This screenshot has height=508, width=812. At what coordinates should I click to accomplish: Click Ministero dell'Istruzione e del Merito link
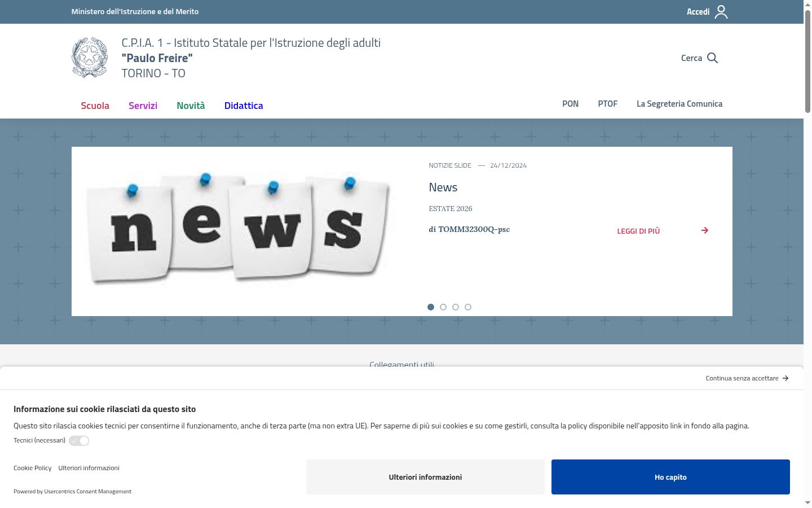[x=135, y=11]
